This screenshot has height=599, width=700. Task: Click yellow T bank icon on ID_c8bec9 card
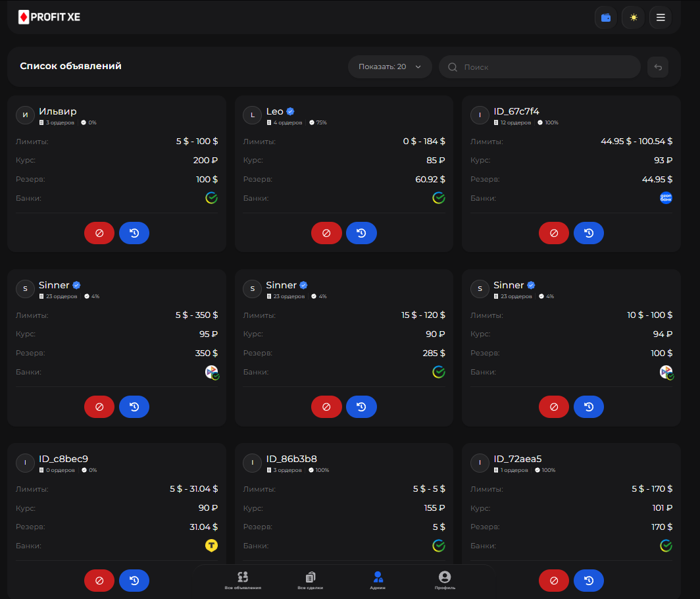[x=211, y=545]
